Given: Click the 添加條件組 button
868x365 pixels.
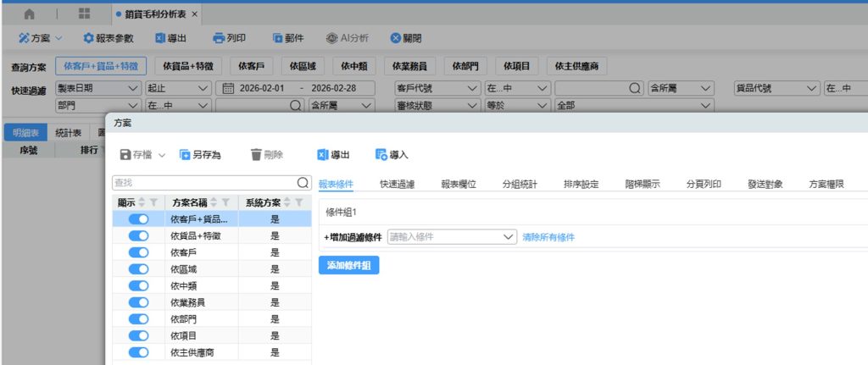Looking at the screenshot, I should 348,265.
